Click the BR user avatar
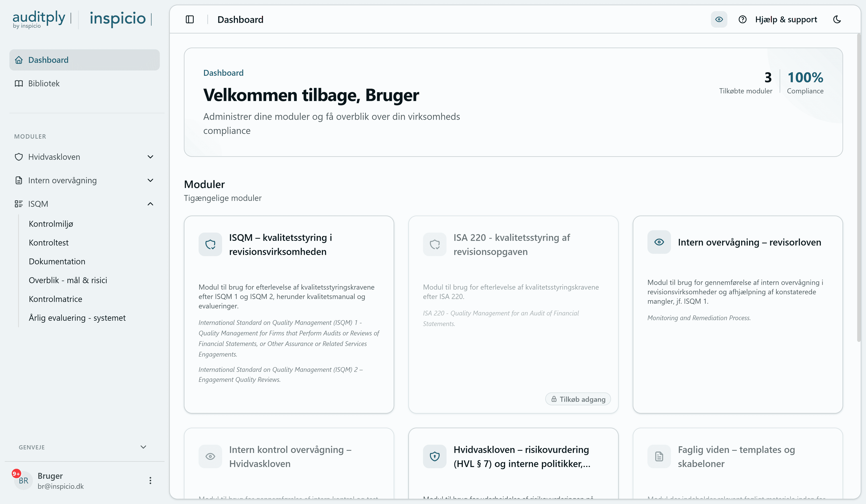 23,480
